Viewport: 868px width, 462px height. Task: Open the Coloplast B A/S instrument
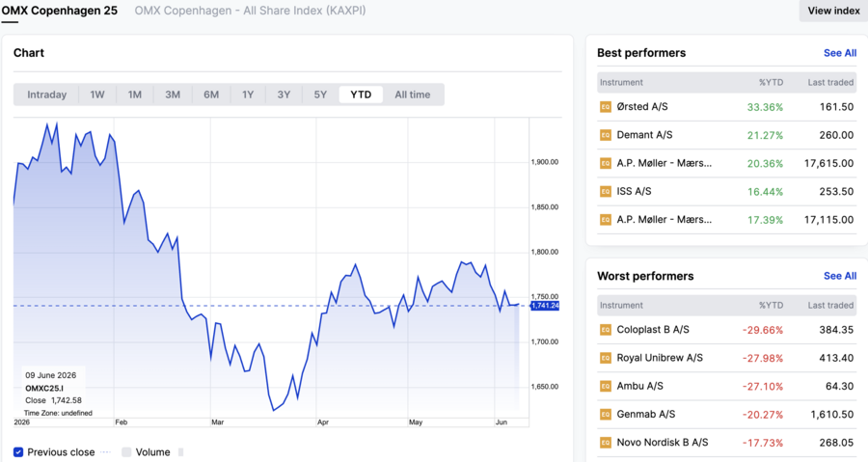click(653, 330)
